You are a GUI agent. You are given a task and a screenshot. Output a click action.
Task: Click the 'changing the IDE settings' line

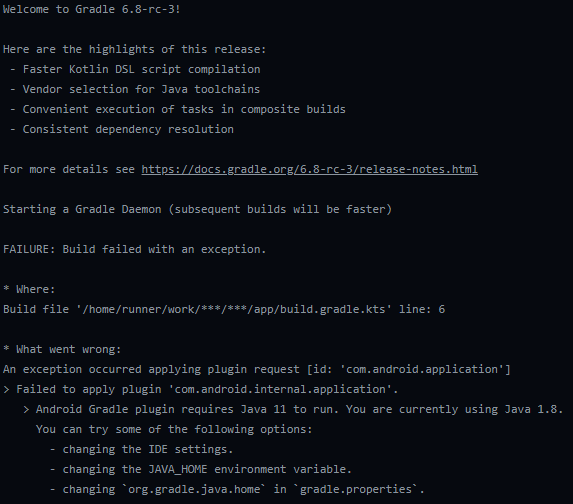click(x=141, y=449)
